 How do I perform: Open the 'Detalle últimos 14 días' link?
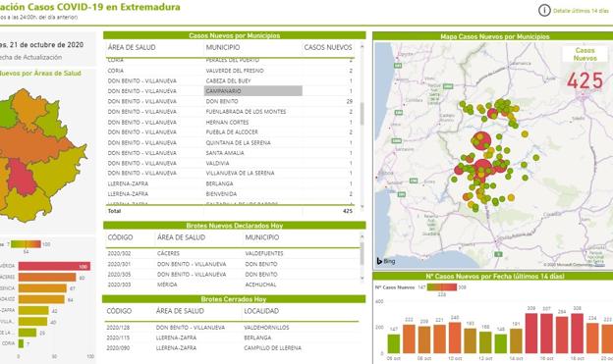coord(581,11)
